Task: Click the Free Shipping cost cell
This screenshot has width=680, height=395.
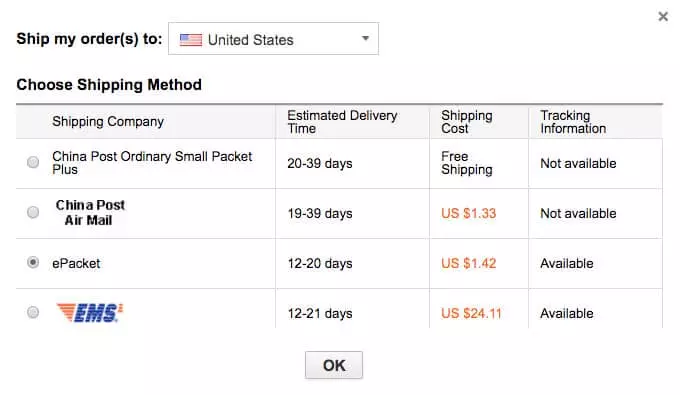Action: tap(467, 163)
